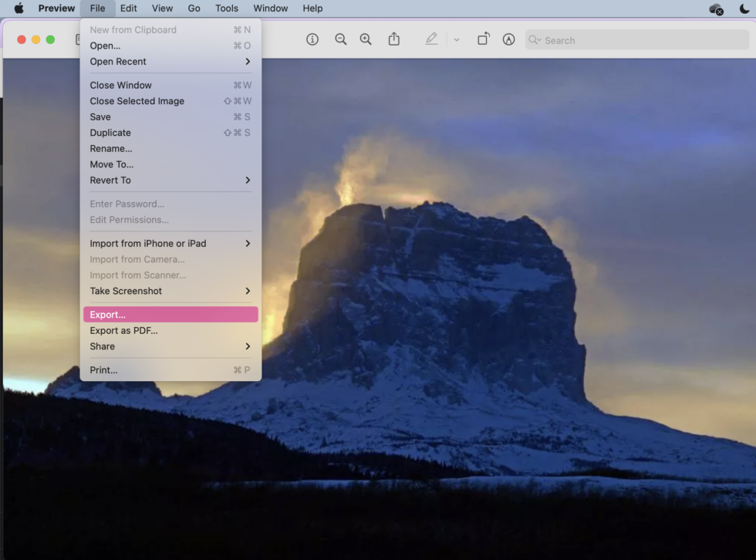Open the Info inspector in the toolbar
Screen dimensions: 756x560
coord(312,39)
